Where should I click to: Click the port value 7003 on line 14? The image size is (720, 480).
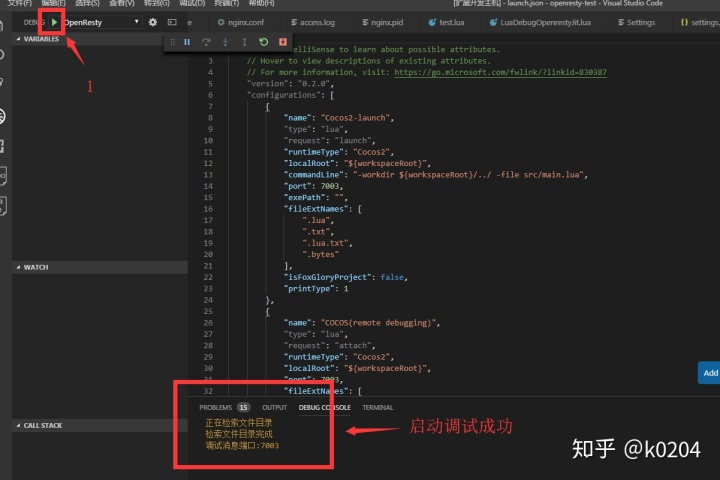pos(330,186)
